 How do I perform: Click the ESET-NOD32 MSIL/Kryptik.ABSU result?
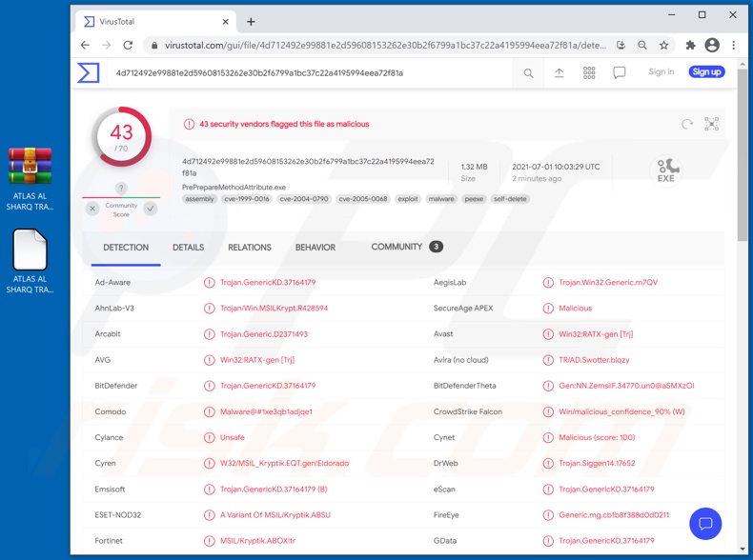pyautogui.click(x=275, y=515)
